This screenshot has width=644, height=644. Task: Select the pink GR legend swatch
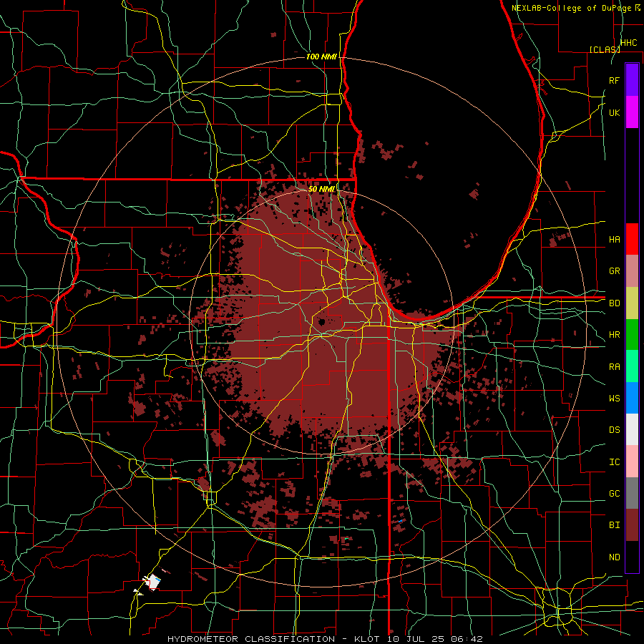click(x=632, y=270)
